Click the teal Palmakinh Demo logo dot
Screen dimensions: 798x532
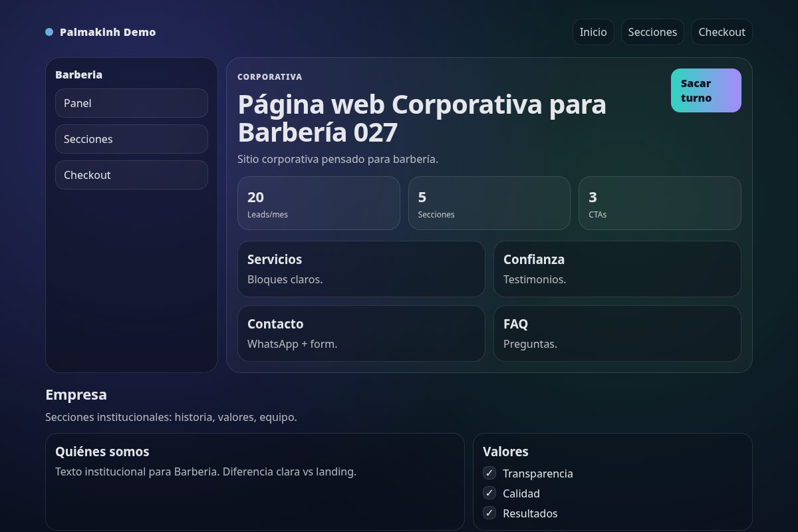(49, 32)
